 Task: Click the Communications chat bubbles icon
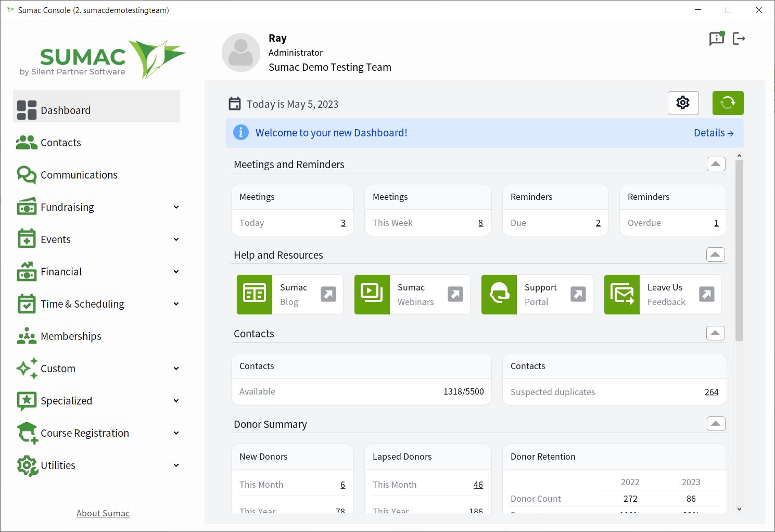click(x=27, y=175)
